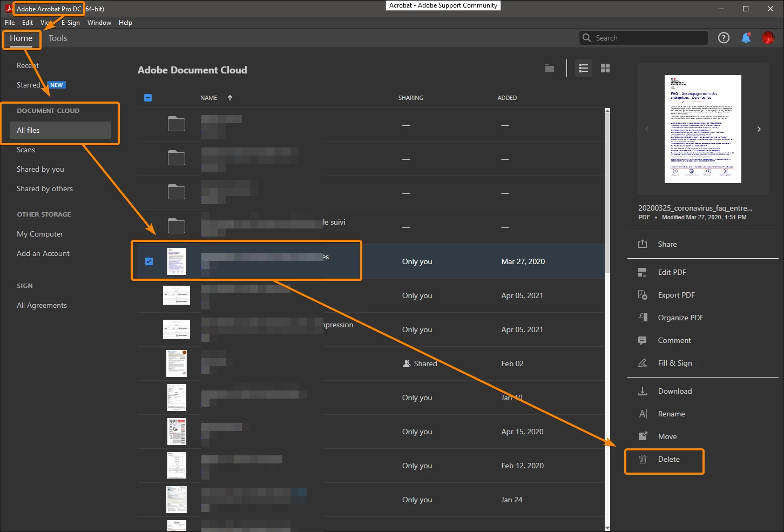The height and width of the screenshot is (532, 784).
Task: Click the Share label in right panel
Action: 667,244
